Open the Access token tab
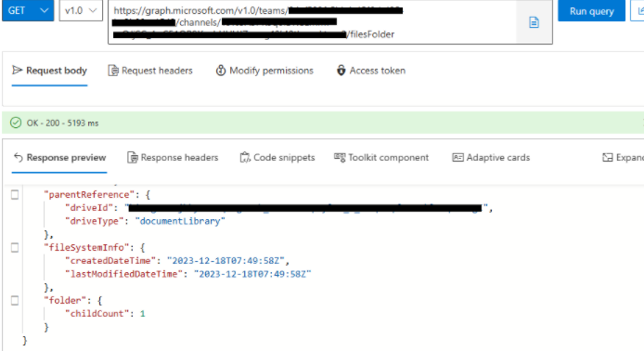 [371, 71]
